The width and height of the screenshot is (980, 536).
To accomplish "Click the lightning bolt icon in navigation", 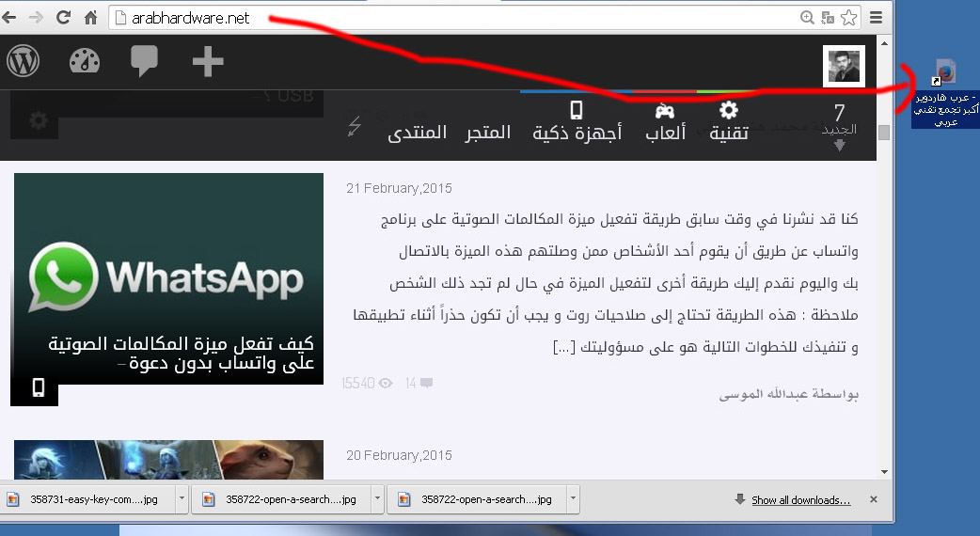I will [x=355, y=126].
